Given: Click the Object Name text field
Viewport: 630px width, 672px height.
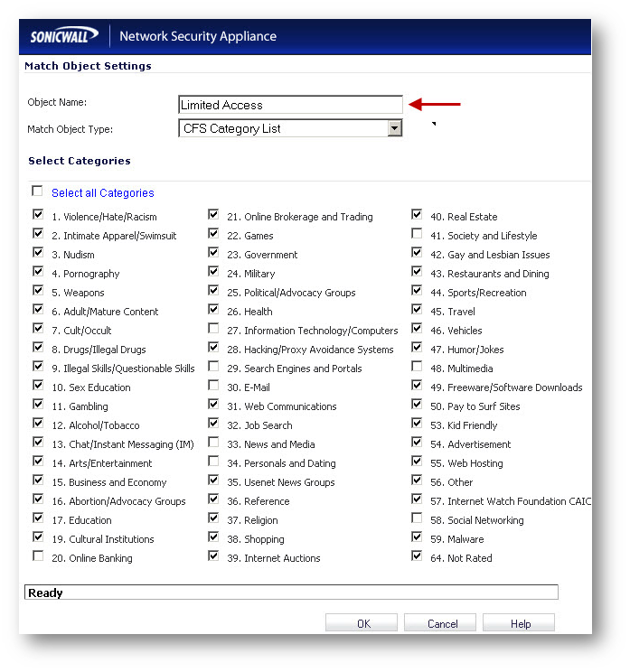Looking at the screenshot, I should (290, 105).
